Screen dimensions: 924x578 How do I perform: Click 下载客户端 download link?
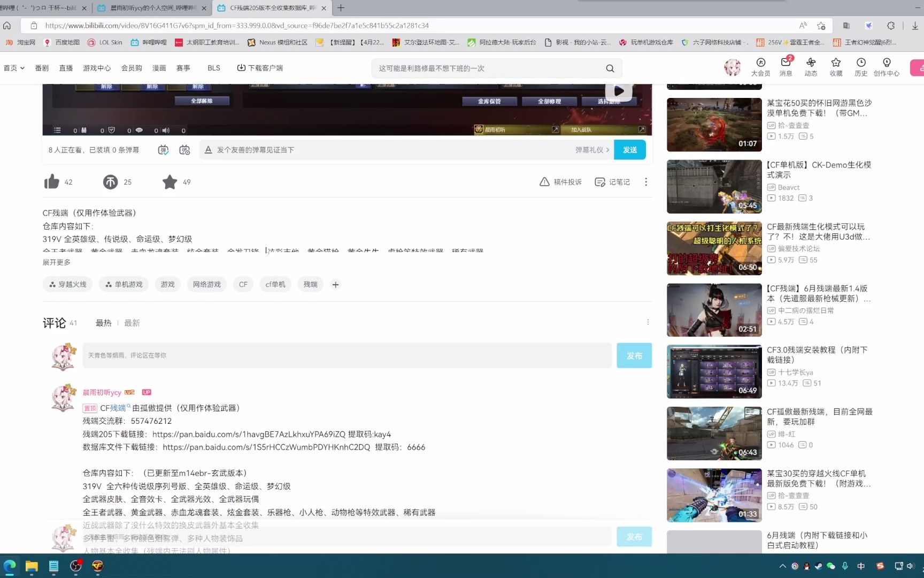260,68
